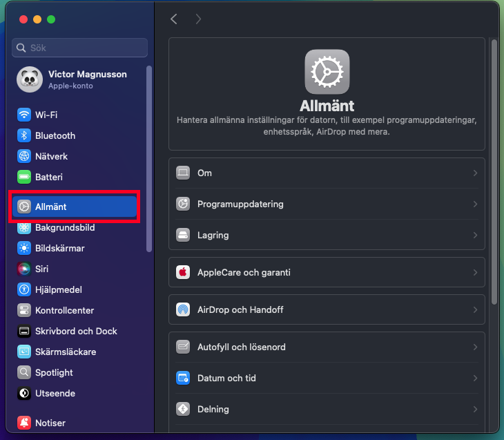The image size is (504, 440).
Task: Go back with the left arrow button
Action: click(174, 19)
